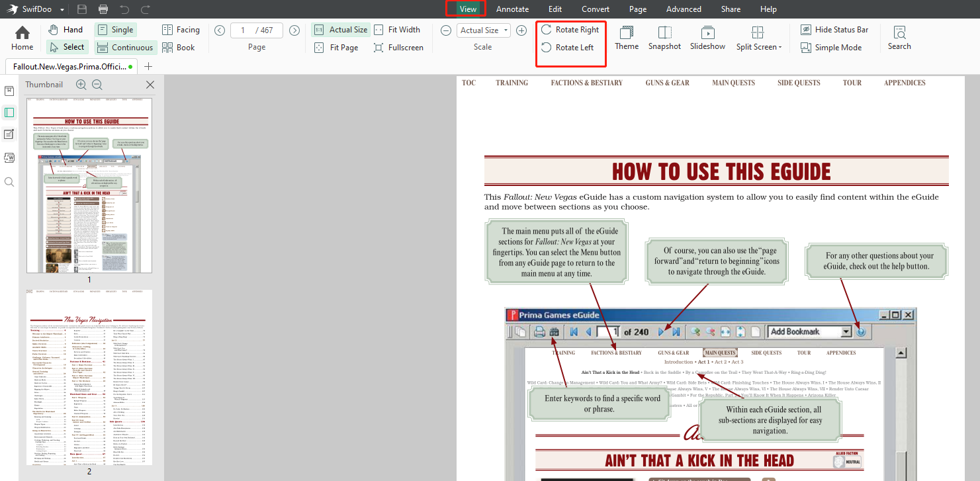The height and width of the screenshot is (481, 980).
Task: Open the Convert ribbon tab
Action: (x=596, y=9)
